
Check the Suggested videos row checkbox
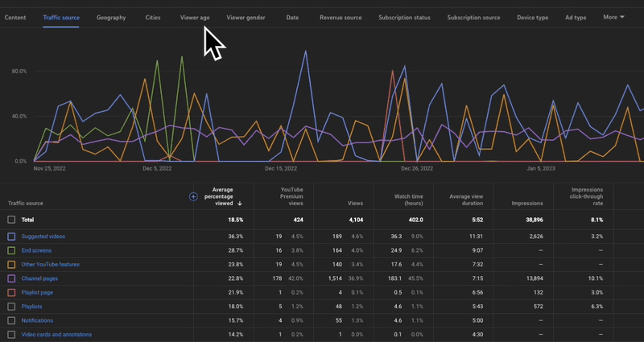tap(11, 237)
